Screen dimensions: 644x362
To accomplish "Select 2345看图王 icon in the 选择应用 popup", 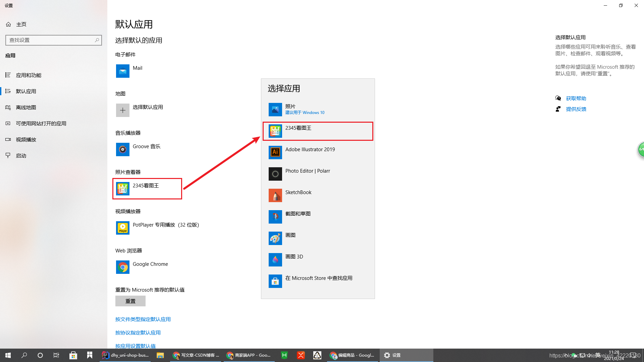I will pos(275,131).
